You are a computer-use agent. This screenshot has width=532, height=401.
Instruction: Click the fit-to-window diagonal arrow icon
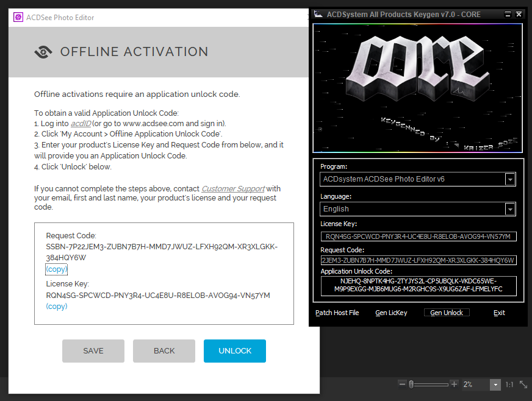(523, 385)
